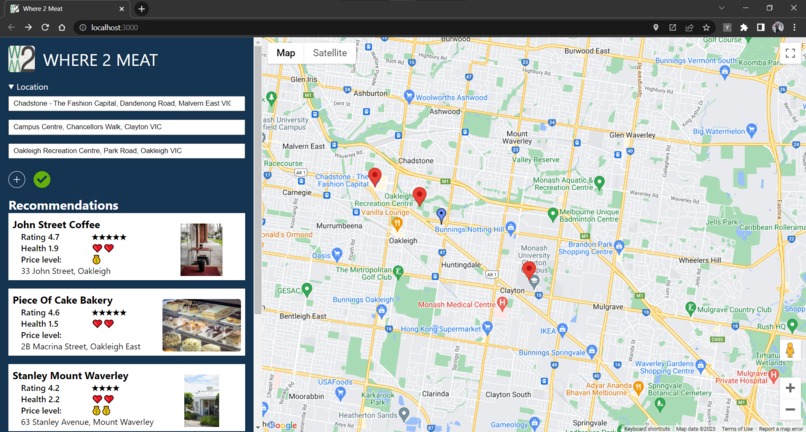Close the Where 2 Meat tab

[x=122, y=9]
